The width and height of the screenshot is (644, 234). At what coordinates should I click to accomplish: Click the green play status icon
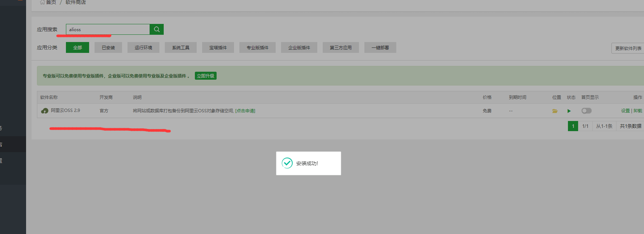[x=569, y=111]
